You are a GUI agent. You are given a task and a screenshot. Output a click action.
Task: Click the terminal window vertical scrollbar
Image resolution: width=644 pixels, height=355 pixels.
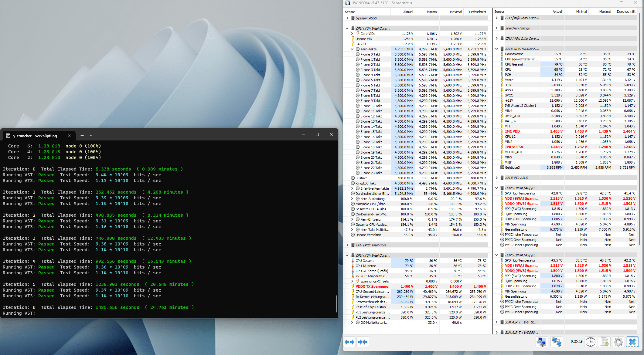tap(336, 303)
